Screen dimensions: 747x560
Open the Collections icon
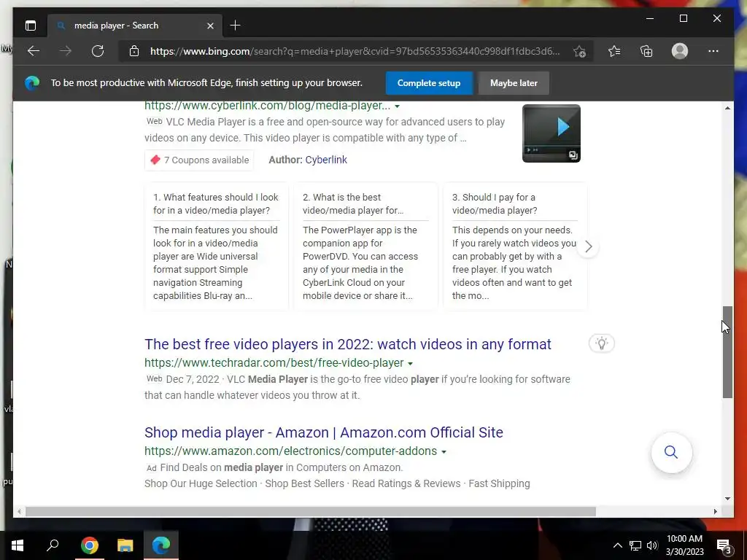coord(646,51)
